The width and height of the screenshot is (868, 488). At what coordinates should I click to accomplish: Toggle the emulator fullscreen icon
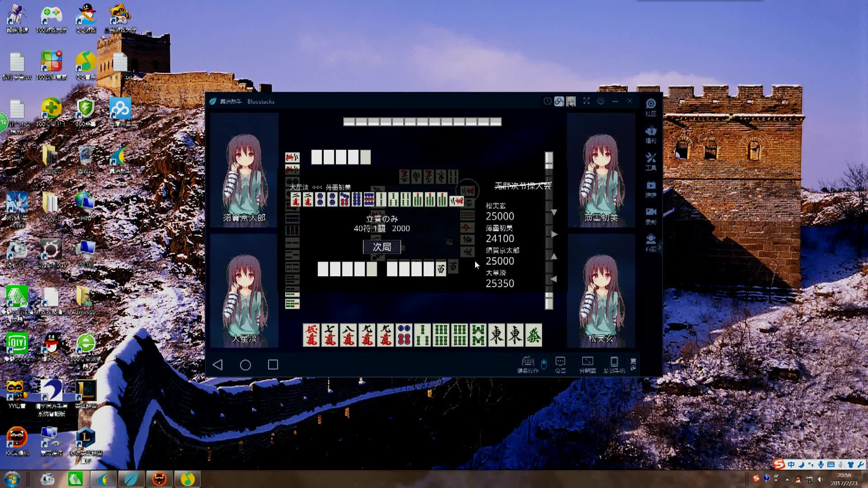tap(586, 101)
